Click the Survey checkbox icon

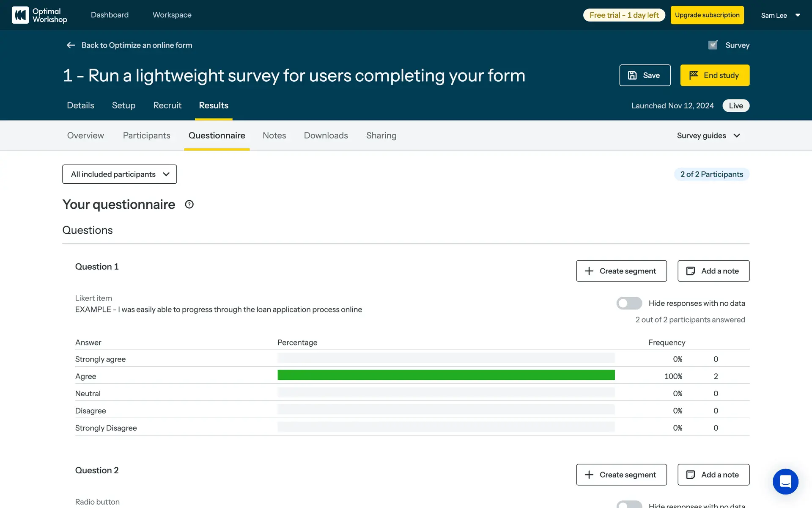pyautogui.click(x=713, y=45)
